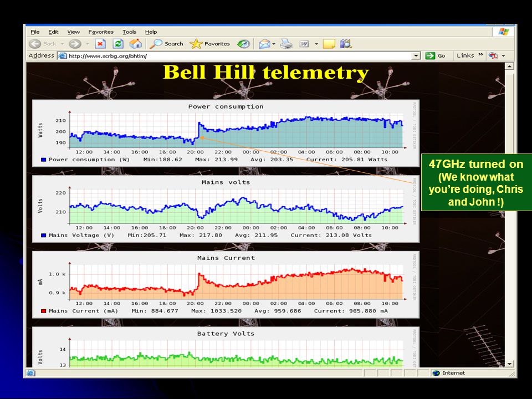Click the 'Max: 213.99' power value
This screenshot has width=532, height=399.
tap(217, 160)
